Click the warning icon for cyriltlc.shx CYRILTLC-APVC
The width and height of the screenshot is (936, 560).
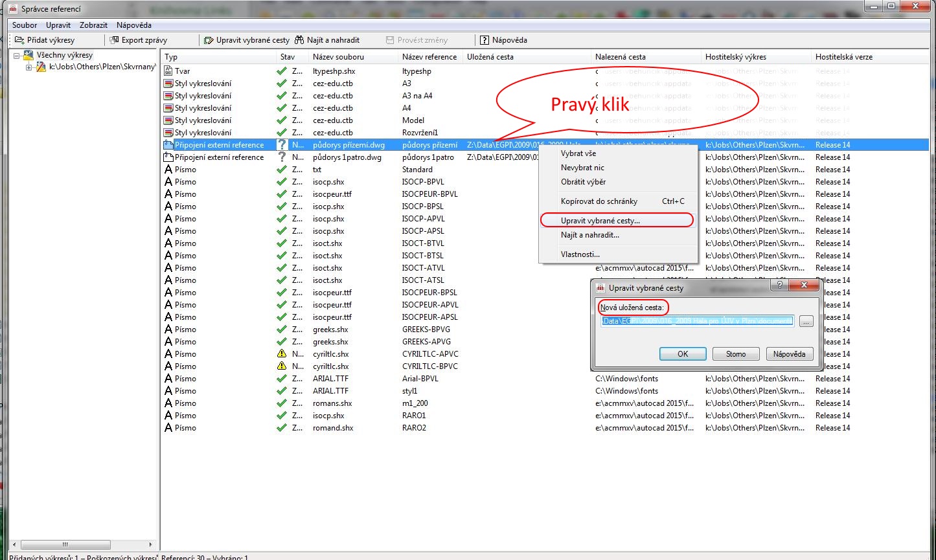tap(282, 354)
